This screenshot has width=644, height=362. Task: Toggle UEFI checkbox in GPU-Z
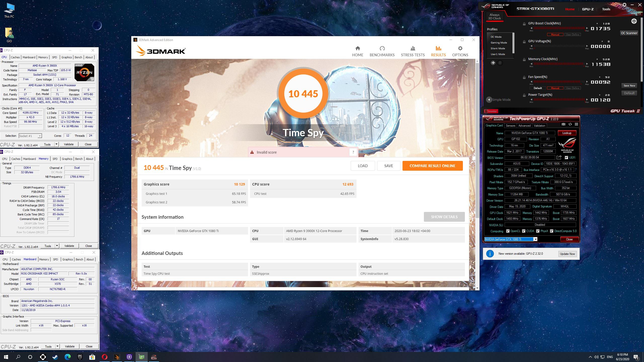(x=566, y=158)
